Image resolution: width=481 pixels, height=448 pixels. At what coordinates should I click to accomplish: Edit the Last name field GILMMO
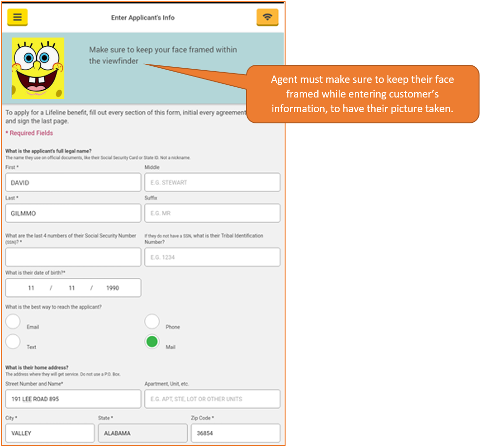73,213
